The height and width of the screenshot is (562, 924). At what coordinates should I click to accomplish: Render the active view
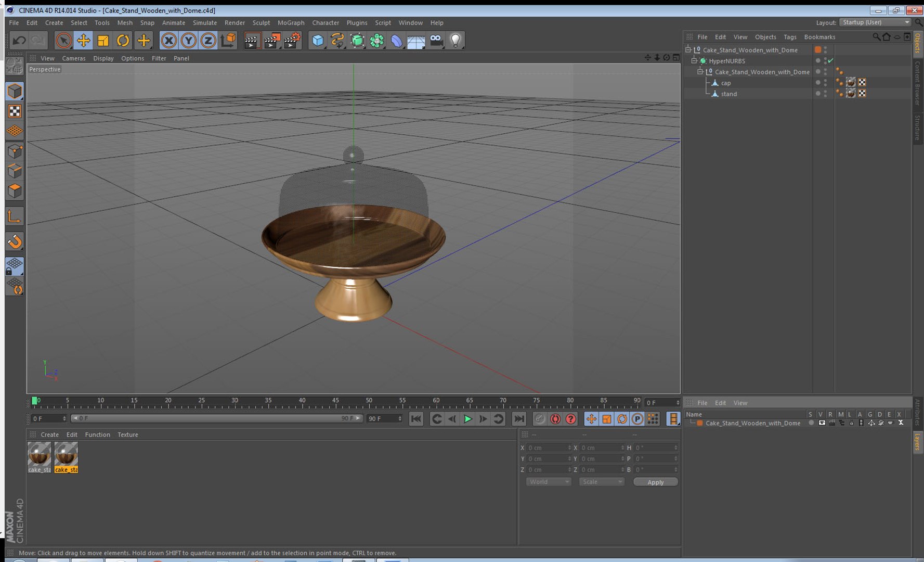[x=252, y=40]
